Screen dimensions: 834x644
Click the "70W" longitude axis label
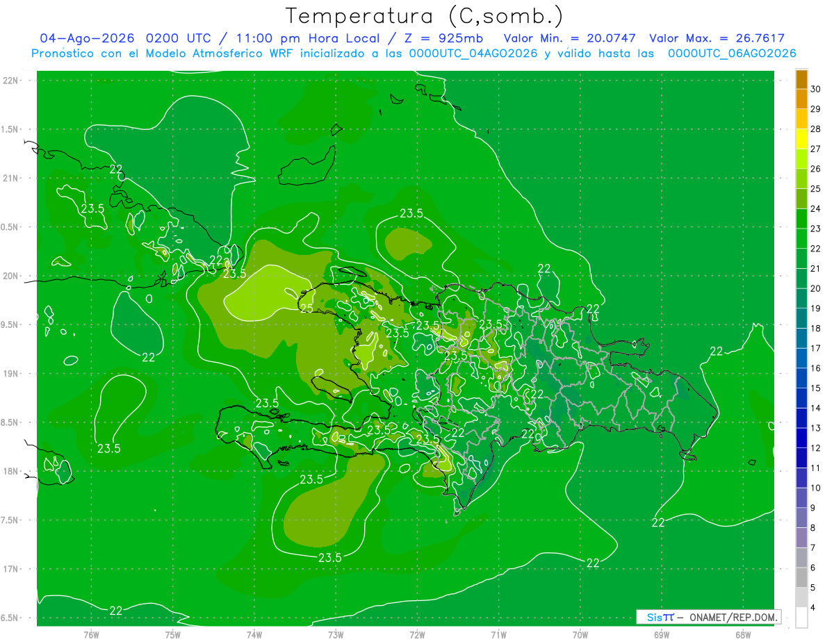pyautogui.click(x=580, y=634)
